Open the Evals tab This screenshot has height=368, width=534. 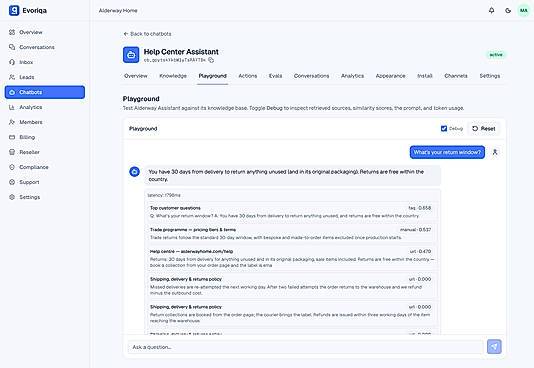[x=276, y=76]
